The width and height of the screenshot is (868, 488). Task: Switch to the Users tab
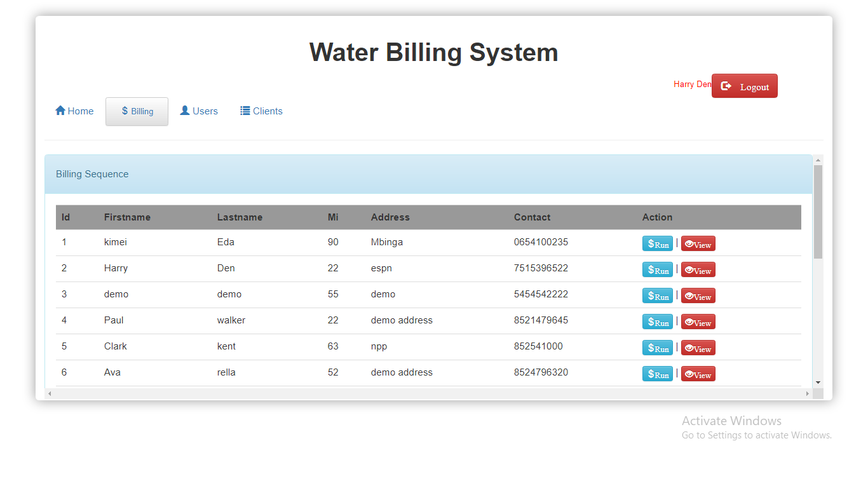[x=199, y=111]
